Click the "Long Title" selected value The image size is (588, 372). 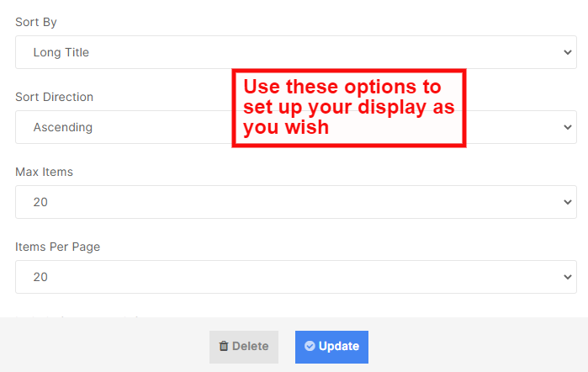coord(61,52)
